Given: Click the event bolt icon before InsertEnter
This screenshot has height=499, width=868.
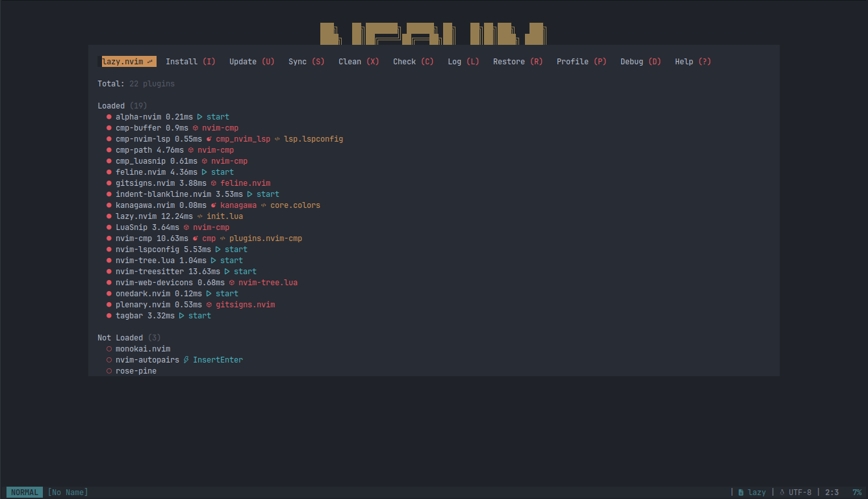Looking at the screenshot, I should (186, 360).
